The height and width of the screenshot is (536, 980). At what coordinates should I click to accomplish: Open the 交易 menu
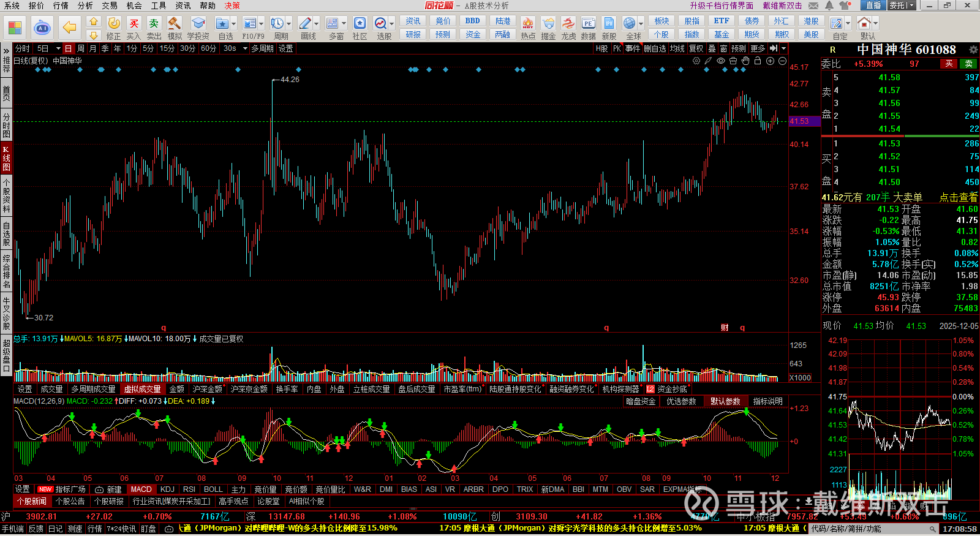point(110,6)
